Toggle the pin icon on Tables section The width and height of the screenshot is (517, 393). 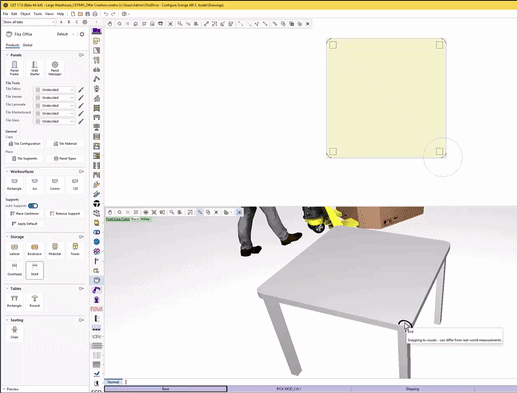click(x=81, y=288)
